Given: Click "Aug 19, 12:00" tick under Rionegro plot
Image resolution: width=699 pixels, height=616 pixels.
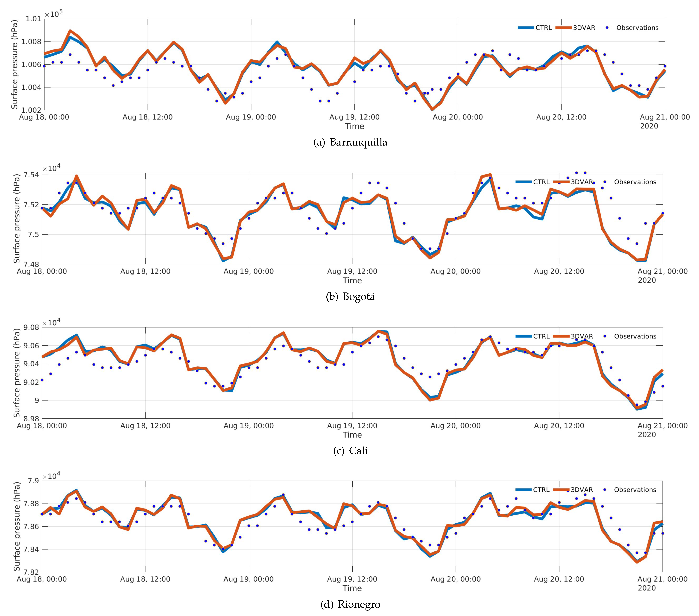Looking at the screenshot, I should (x=352, y=579).
